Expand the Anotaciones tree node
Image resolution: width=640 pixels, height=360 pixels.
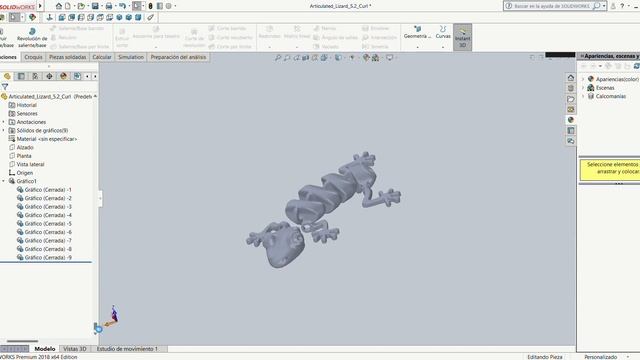(4, 122)
